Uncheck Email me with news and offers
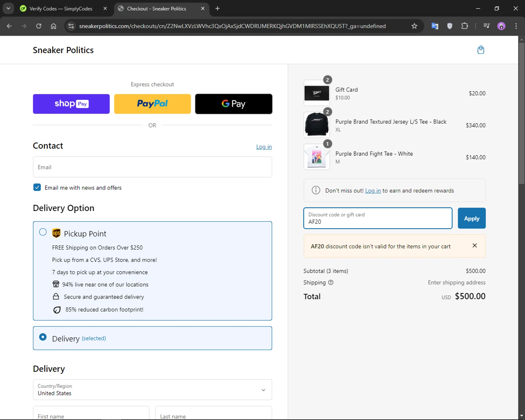525x420 pixels. [37, 187]
